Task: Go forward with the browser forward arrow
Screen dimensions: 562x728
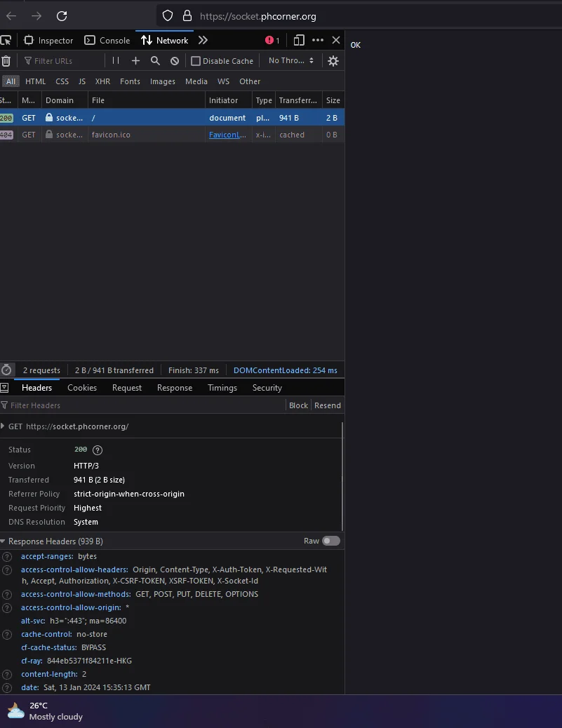Action: [x=36, y=16]
